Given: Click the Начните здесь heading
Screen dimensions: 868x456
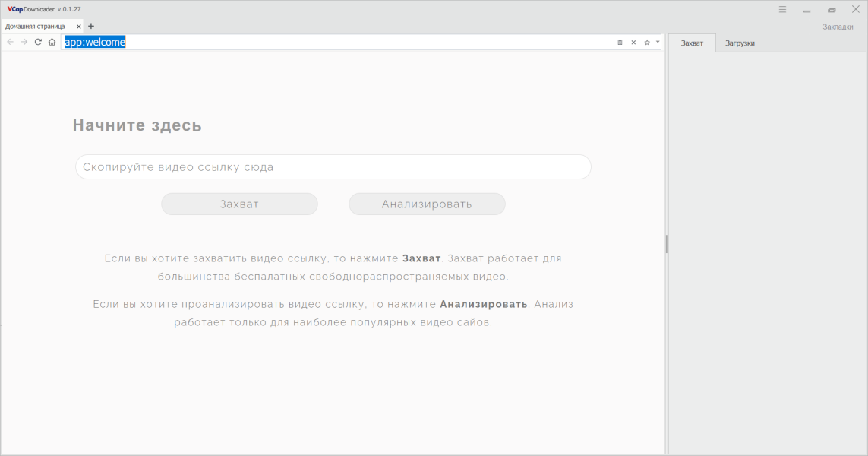Looking at the screenshot, I should point(137,125).
